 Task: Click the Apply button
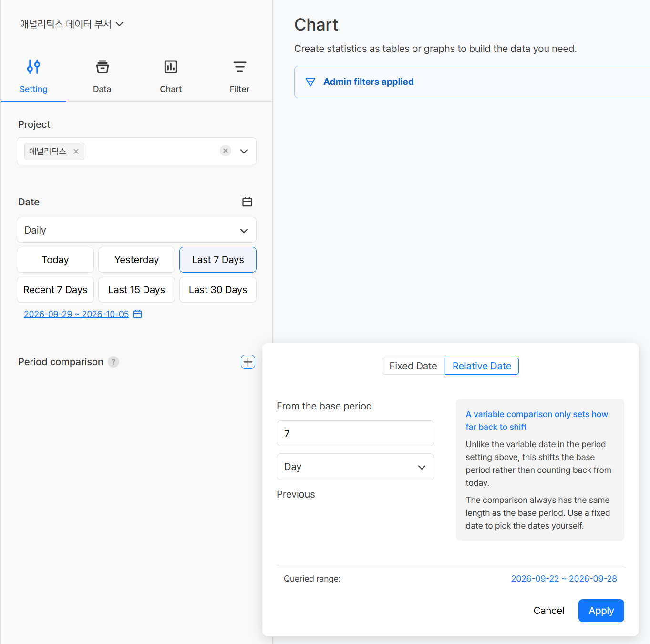(x=601, y=611)
